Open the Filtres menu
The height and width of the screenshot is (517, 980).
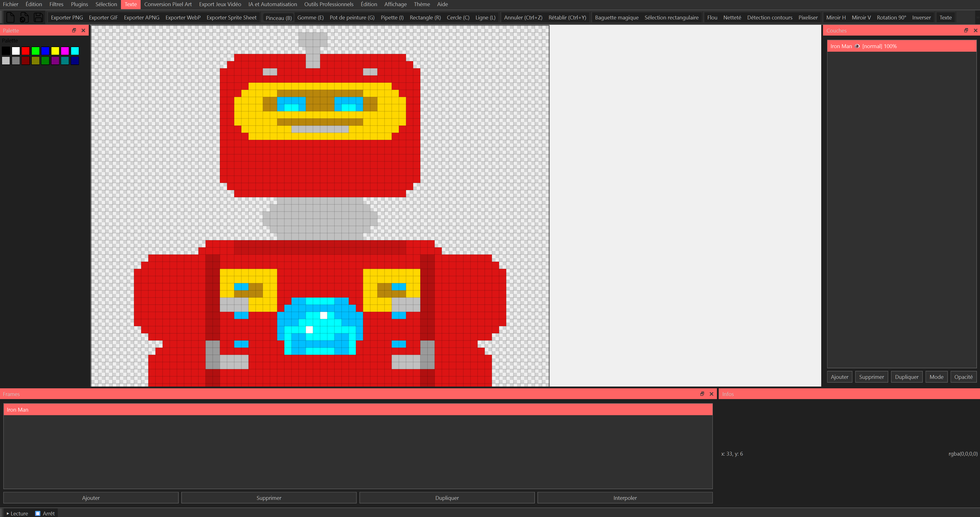[x=56, y=4]
